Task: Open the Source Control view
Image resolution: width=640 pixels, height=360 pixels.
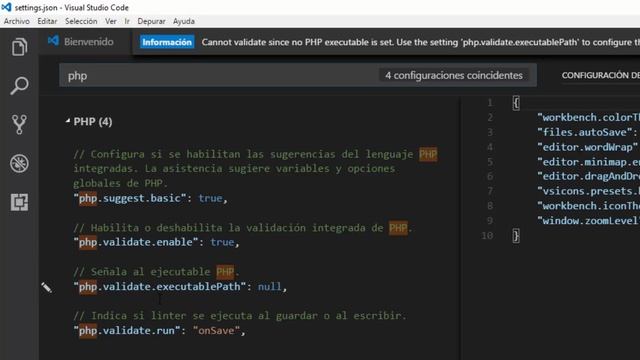Action: pos(19,124)
